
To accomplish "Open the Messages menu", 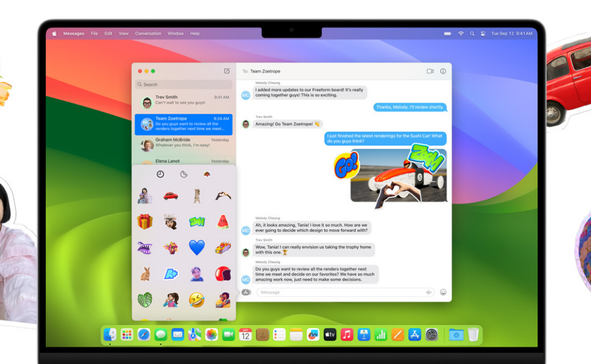I will point(74,34).
